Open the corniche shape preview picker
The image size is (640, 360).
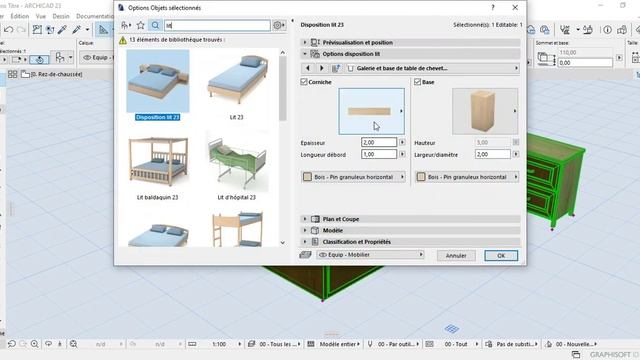[x=371, y=111]
